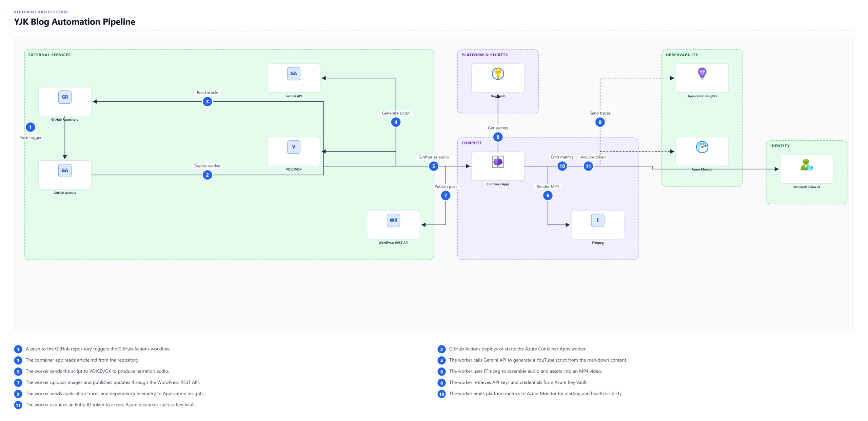Click the 'Container Apps' node label
Viewport: 868px width, 421px height.
point(498,184)
